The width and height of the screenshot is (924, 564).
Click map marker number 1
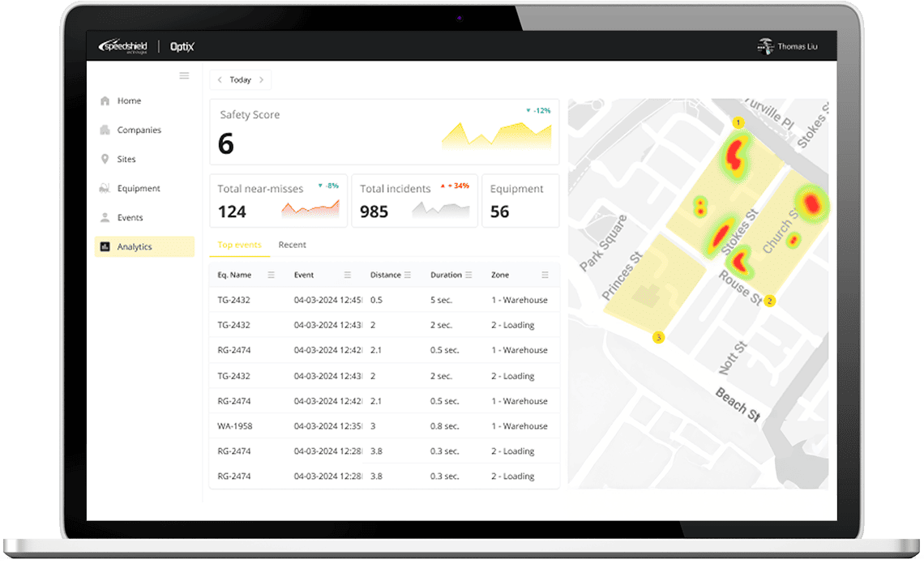[738, 123]
